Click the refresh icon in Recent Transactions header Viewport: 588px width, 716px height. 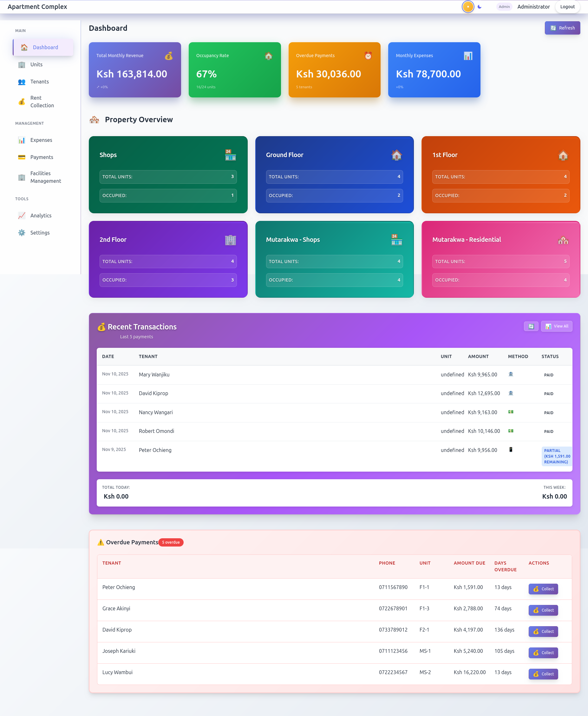(x=531, y=326)
